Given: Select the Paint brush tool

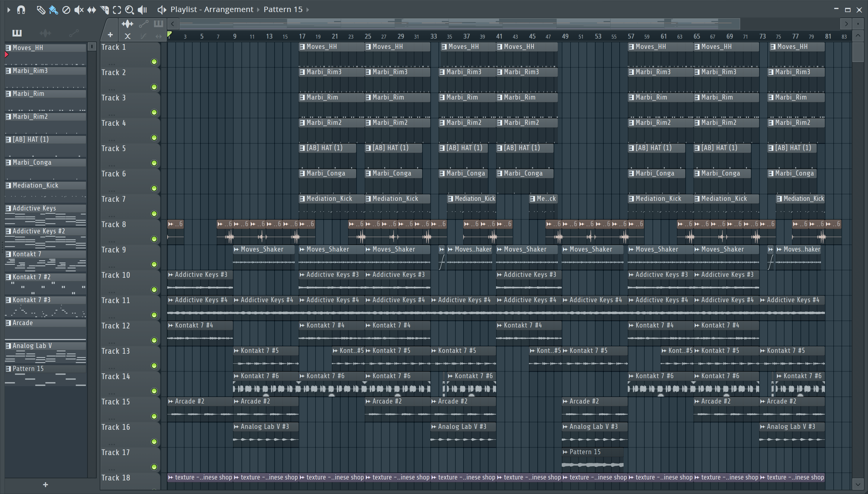Looking at the screenshot, I should pyautogui.click(x=53, y=10).
